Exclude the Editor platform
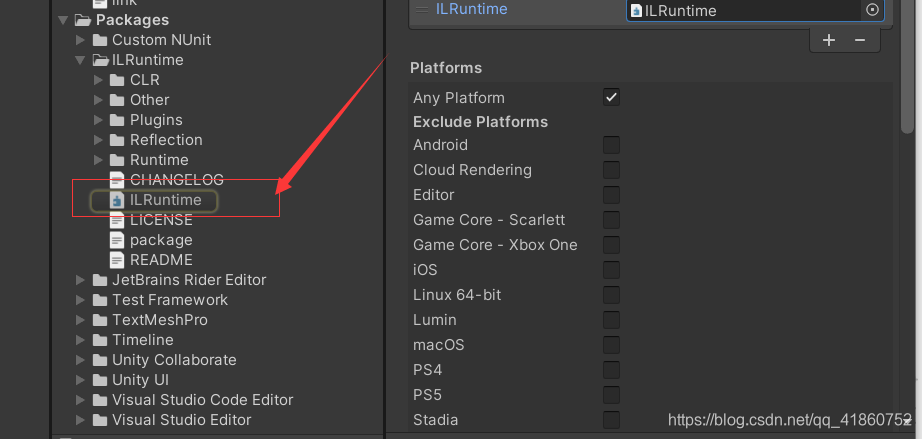 point(611,195)
